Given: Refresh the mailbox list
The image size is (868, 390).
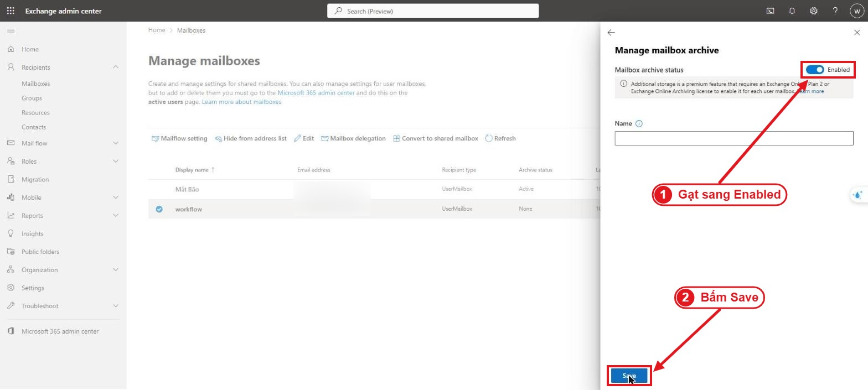Looking at the screenshot, I should click(500, 138).
